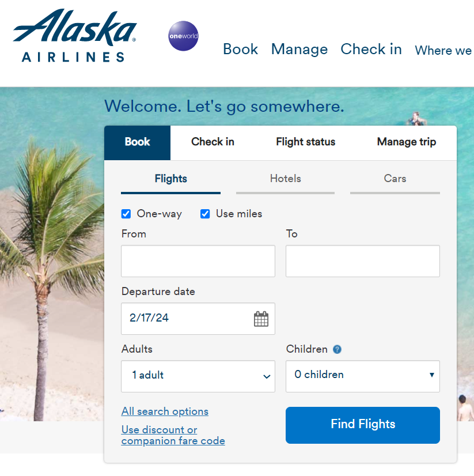Viewport: 474px width, 476px height.
Task: Open the calendar via the calendar icon
Action: (261, 318)
